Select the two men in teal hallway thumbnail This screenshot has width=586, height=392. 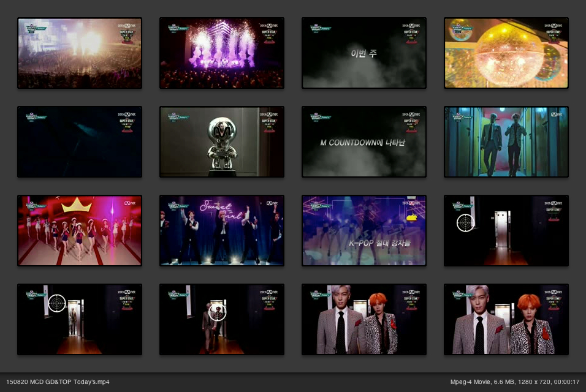[506, 142]
